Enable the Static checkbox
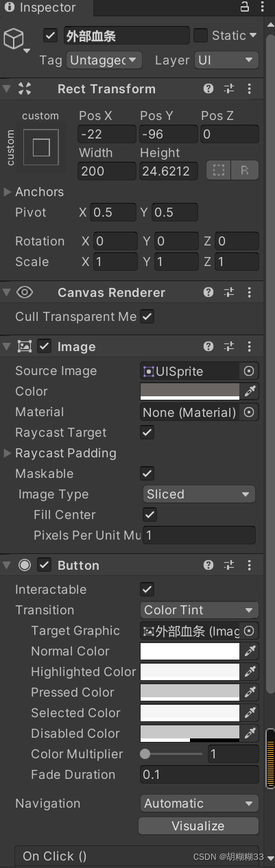275x868 pixels. pos(201,35)
